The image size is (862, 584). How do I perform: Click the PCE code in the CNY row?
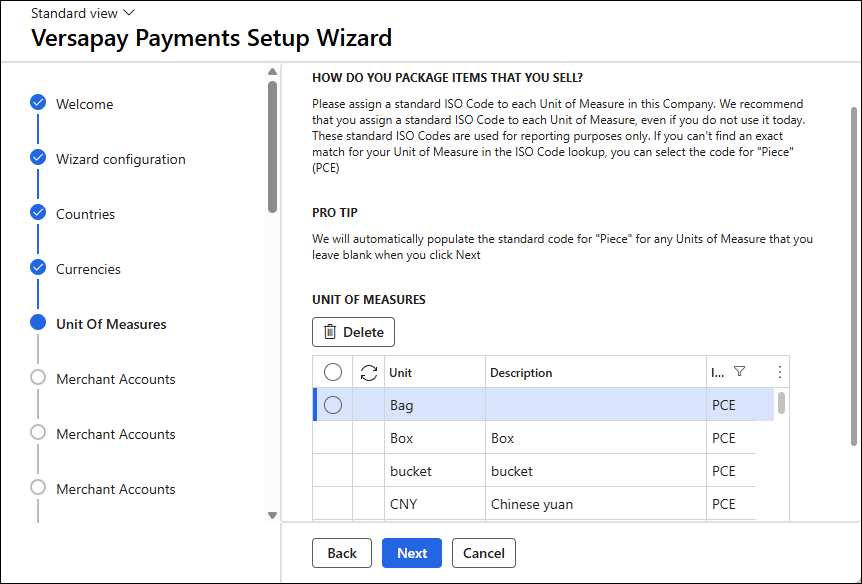point(723,504)
